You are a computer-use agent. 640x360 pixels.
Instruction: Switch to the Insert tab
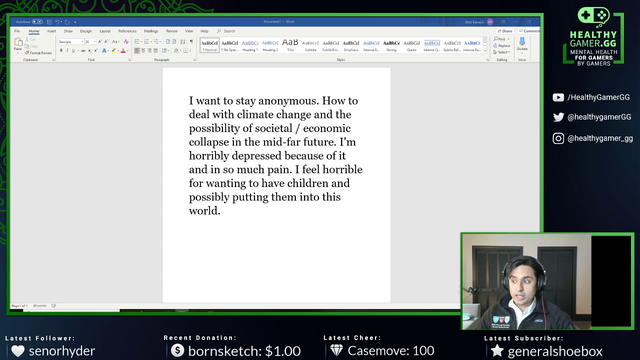tap(51, 31)
